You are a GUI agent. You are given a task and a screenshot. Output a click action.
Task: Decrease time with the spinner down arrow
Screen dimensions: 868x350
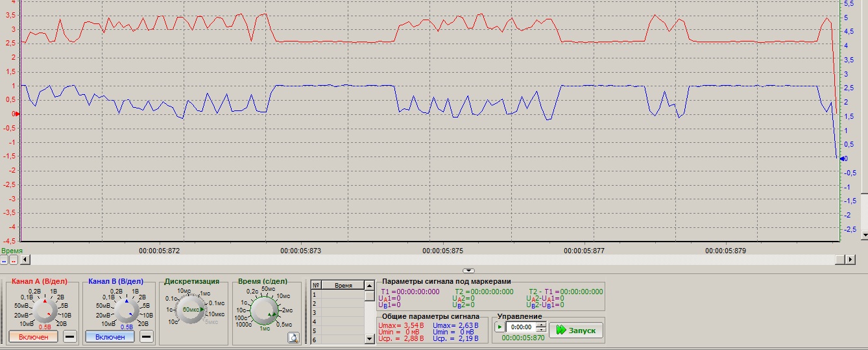coord(541,330)
